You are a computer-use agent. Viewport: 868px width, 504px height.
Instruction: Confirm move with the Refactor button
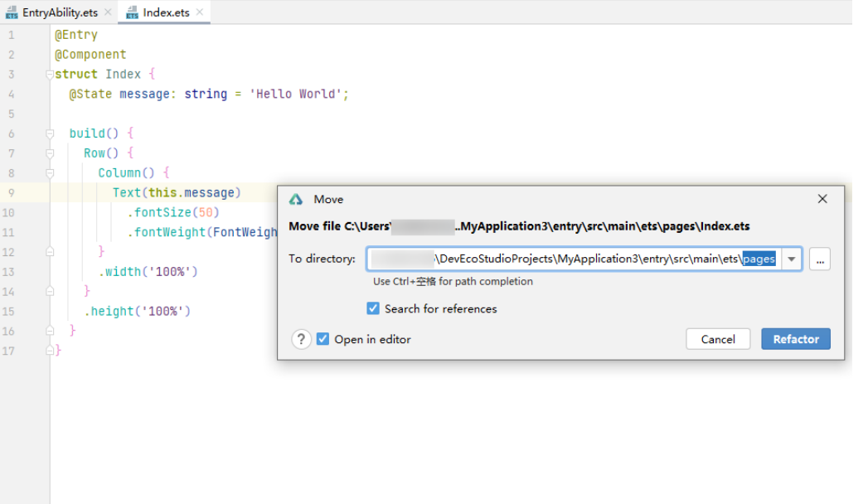point(795,339)
